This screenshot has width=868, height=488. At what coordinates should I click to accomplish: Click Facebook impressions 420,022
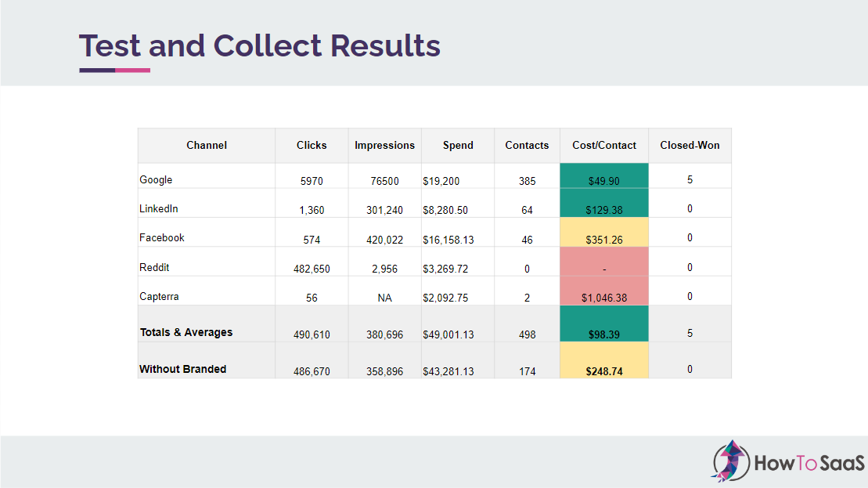(x=385, y=240)
